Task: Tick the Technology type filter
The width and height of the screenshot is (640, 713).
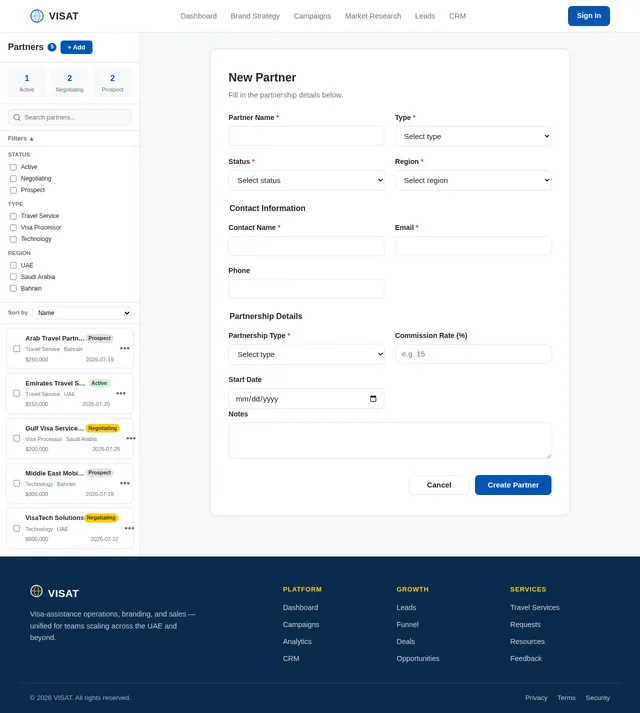Action: point(13,239)
